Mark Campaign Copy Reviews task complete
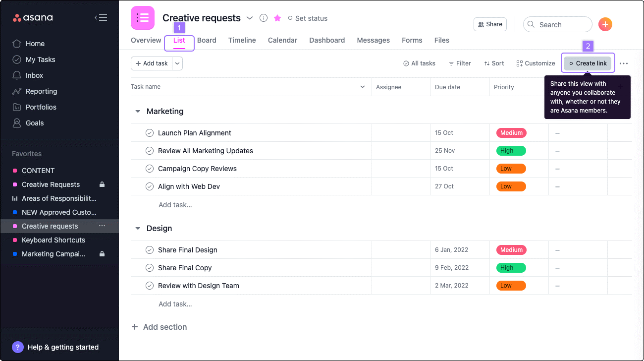Screen dimensions: 644x361 click(x=150, y=169)
